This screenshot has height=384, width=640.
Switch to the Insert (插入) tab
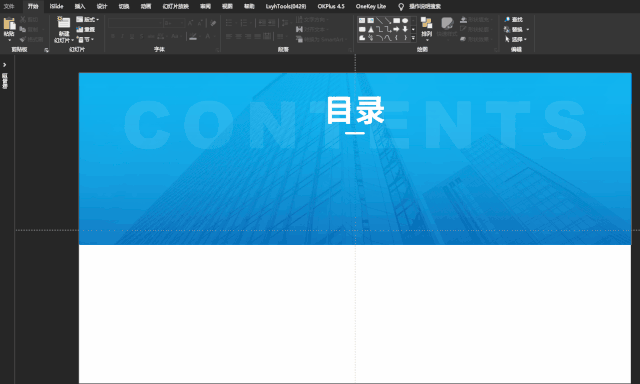80,7
